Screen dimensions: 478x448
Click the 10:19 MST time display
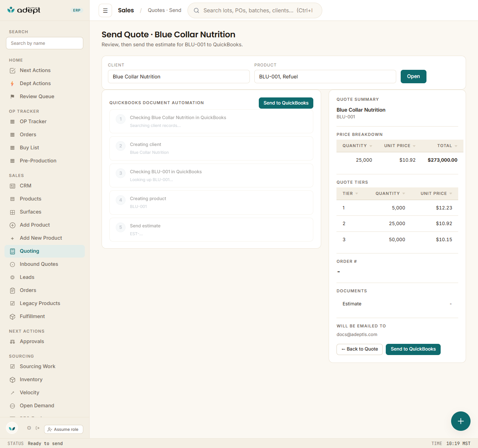pyautogui.click(x=458, y=444)
